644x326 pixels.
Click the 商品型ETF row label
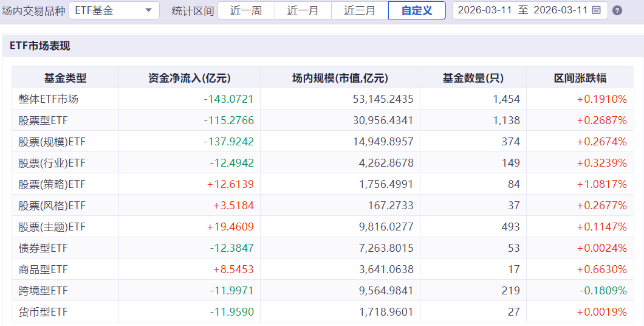pos(43,269)
